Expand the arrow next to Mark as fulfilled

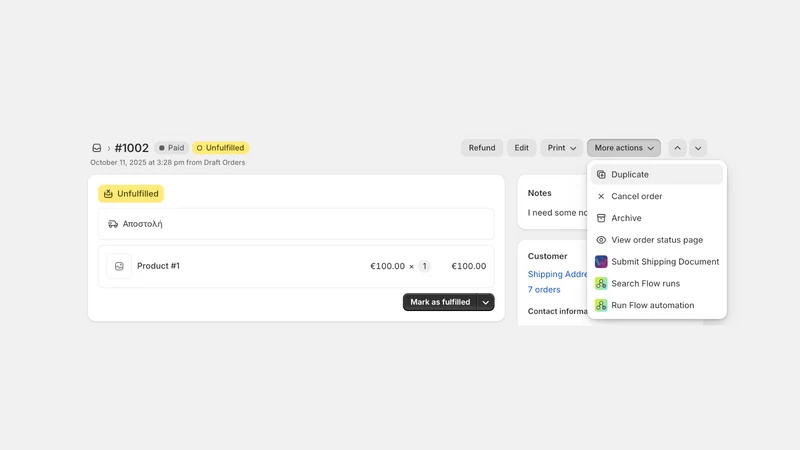click(486, 302)
